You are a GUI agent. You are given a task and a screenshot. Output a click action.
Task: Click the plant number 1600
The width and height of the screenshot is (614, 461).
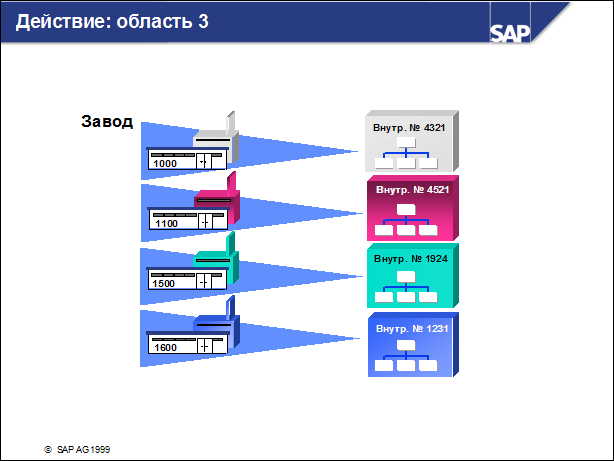165,347
